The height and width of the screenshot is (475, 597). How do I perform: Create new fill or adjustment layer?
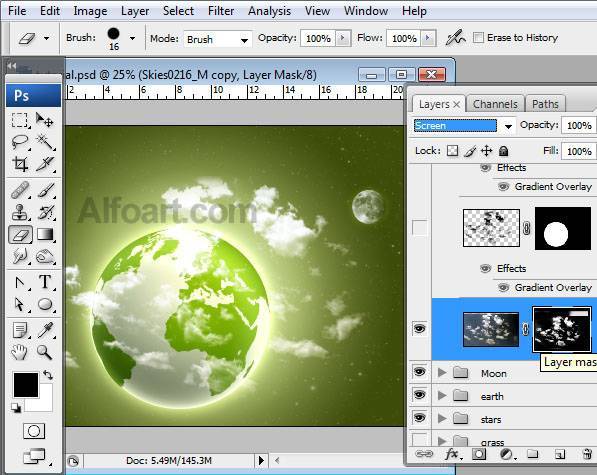[507, 454]
